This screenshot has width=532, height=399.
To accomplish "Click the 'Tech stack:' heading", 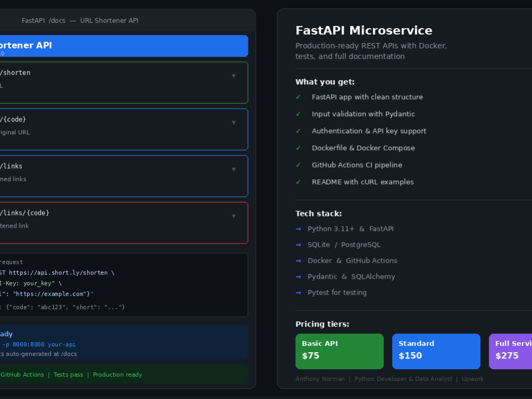I will [x=319, y=213].
